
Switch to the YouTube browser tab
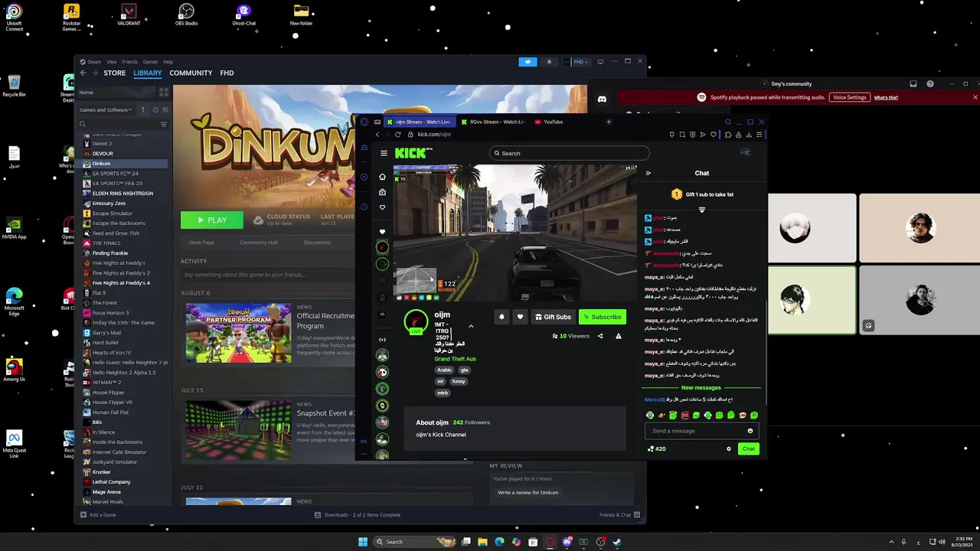tap(549, 122)
